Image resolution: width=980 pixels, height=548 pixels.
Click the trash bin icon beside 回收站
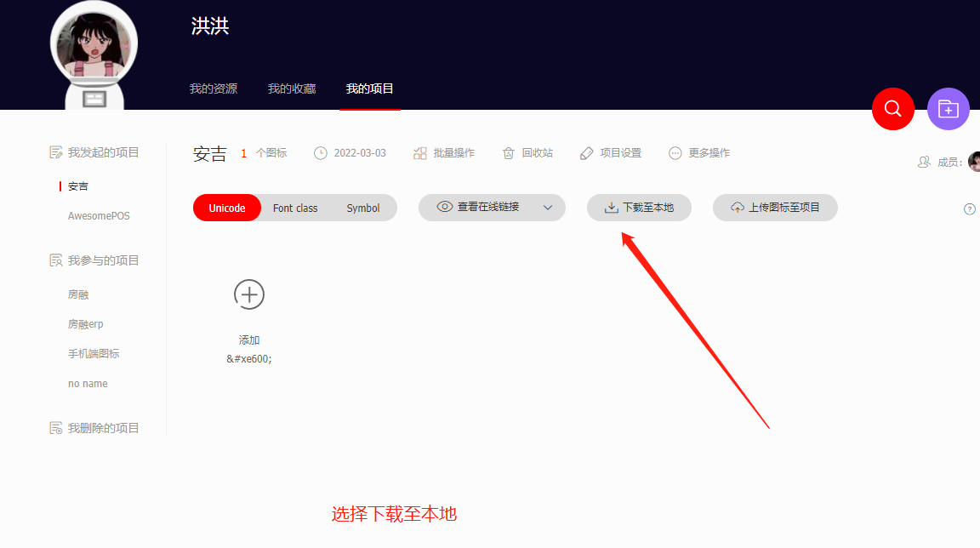[508, 153]
